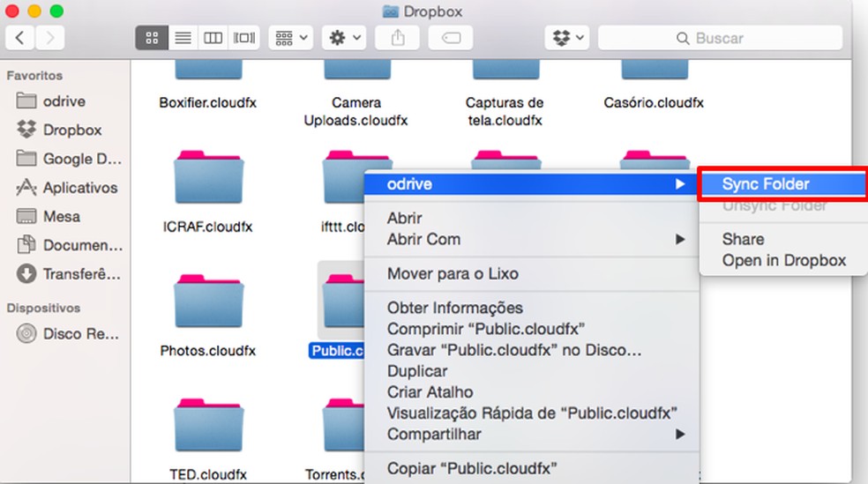The height and width of the screenshot is (484, 868).
Task: Go back with the Finder back arrow
Action: pyautogui.click(x=20, y=38)
